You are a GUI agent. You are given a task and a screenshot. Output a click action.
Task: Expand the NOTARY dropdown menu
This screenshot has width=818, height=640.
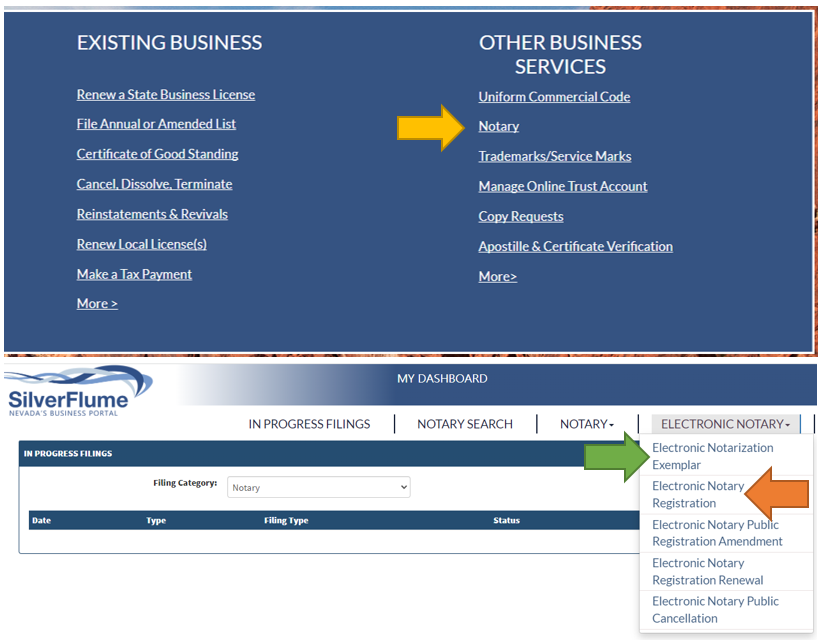coord(586,424)
